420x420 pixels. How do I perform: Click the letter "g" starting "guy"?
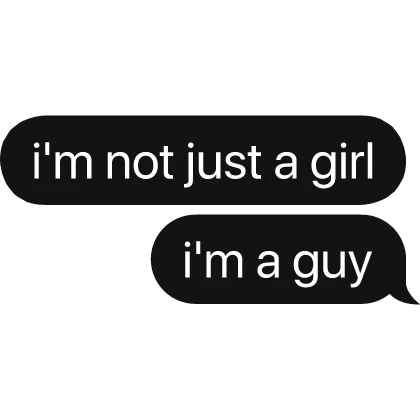point(306,268)
